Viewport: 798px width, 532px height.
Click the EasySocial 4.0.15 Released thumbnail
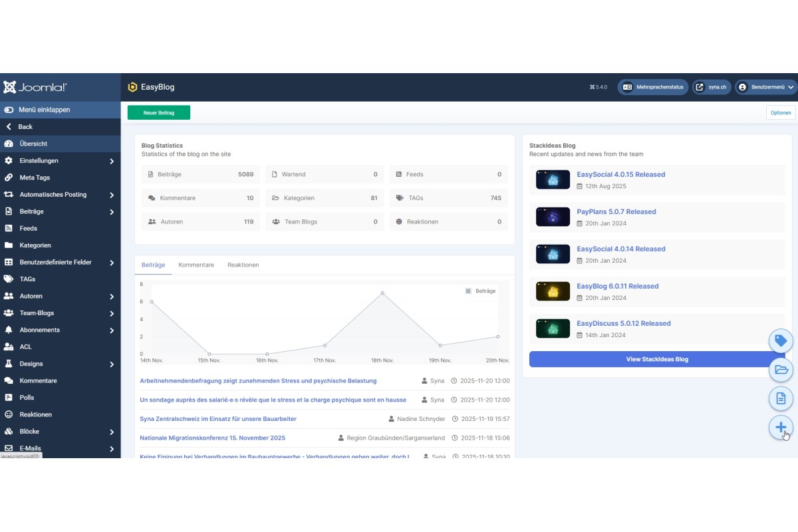click(x=553, y=180)
